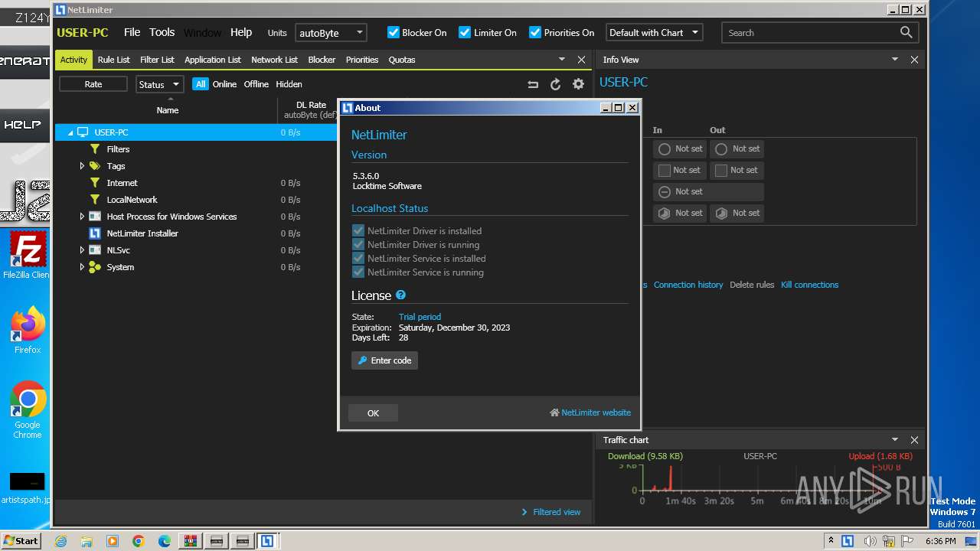Switch to the Rule List tab
This screenshot has width=980, height=551.
pyautogui.click(x=114, y=60)
